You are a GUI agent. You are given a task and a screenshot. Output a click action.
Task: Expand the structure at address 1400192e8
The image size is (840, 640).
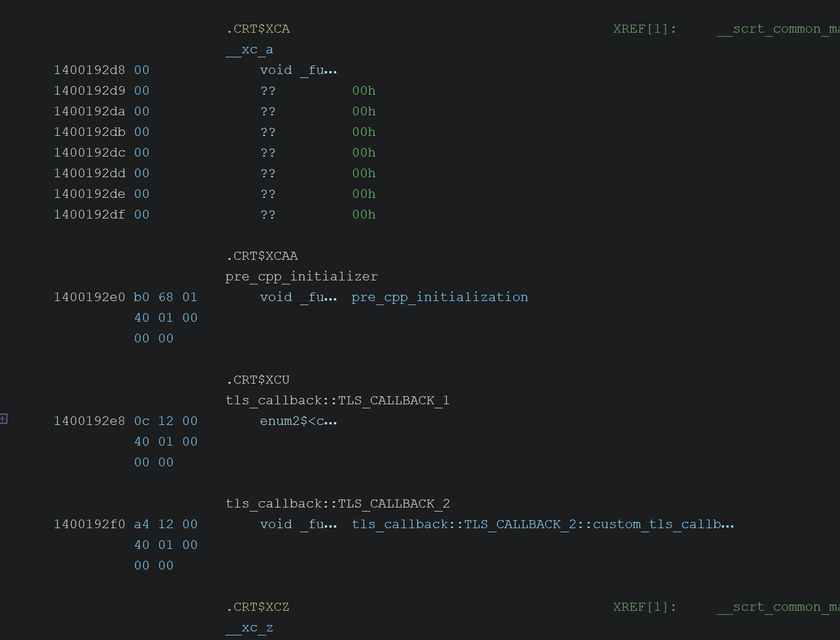pos(3,419)
